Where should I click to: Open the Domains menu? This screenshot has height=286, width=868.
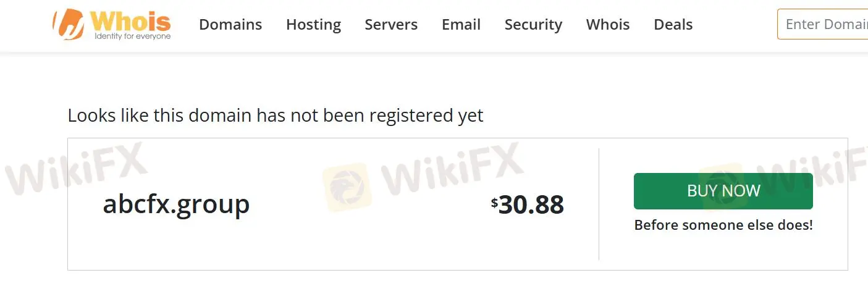tap(230, 25)
